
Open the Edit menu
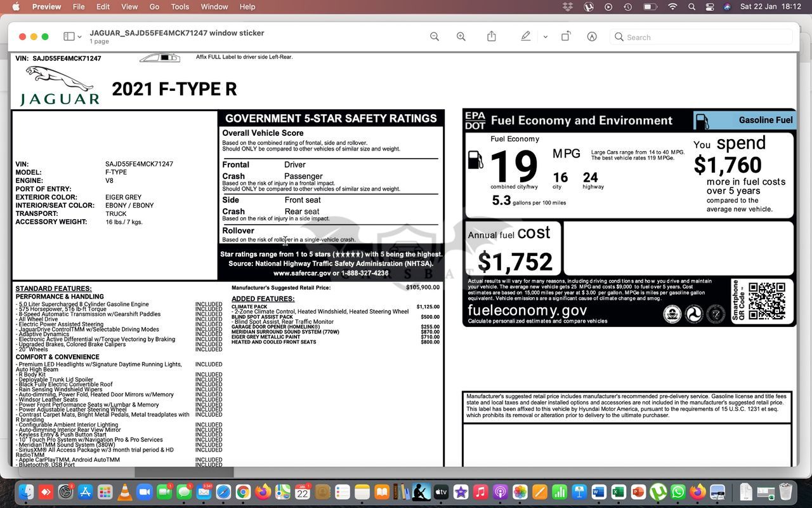coord(103,6)
